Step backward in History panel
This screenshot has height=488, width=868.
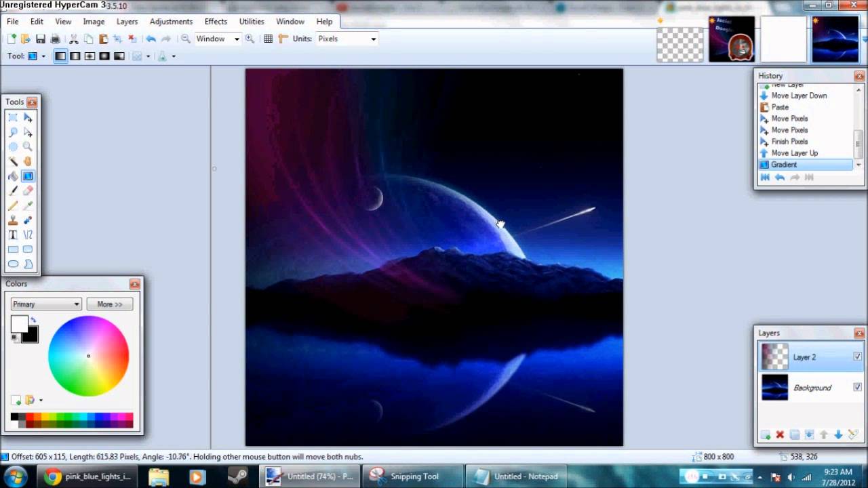(780, 178)
